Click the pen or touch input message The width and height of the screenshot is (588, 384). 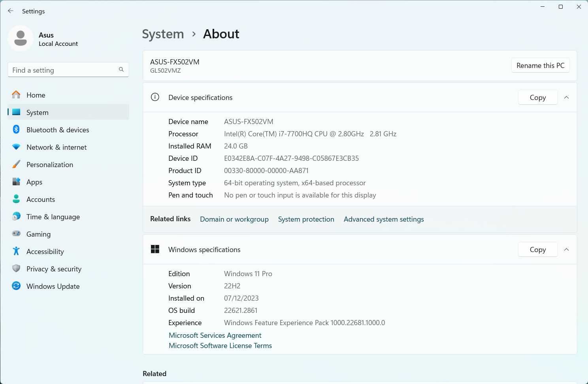tap(300, 195)
